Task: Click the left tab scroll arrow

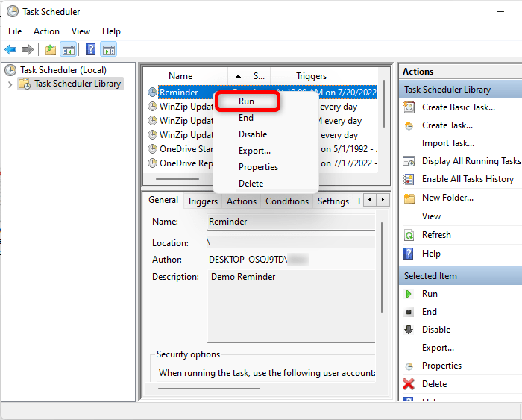Action: pyautogui.click(x=370, y=200)
